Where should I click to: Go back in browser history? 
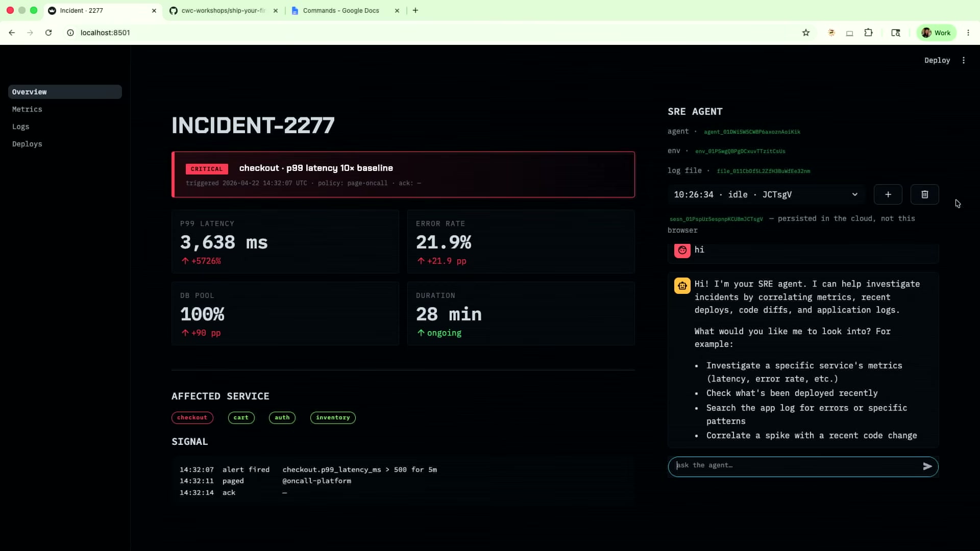tap(12, 33)
